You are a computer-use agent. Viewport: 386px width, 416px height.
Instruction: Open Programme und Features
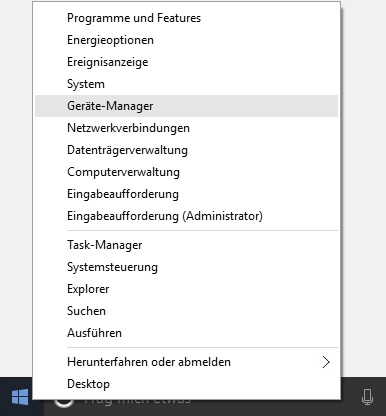(186, 18)
